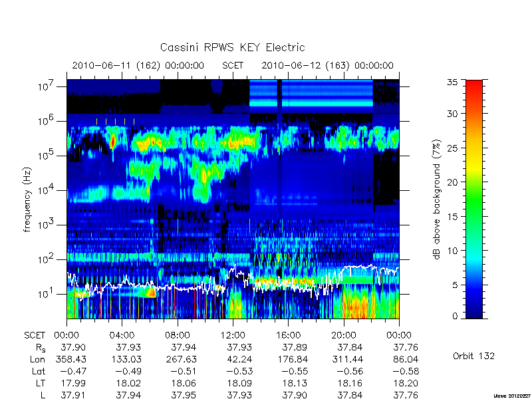Click the 35 value on the color bar scale
The height and width of the screenshot is (399, 532).
[453, 82]
